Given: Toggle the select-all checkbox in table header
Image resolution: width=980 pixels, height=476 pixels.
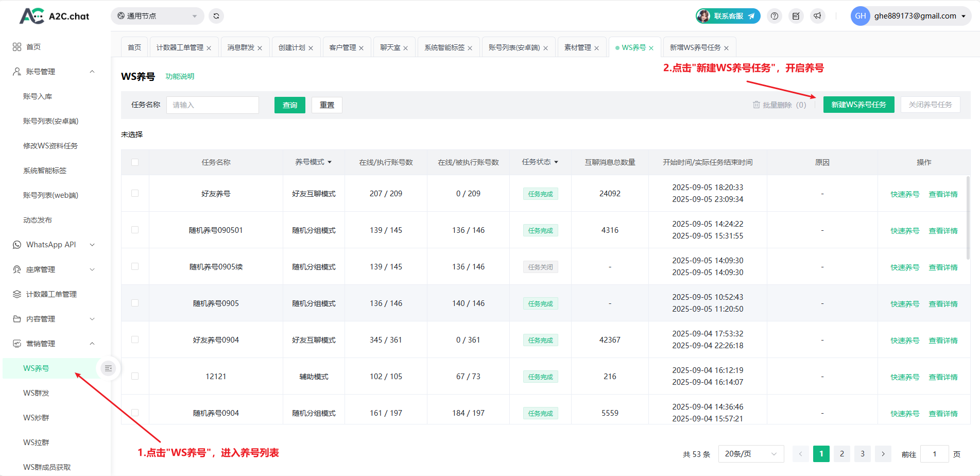Looking at the screenshot, I should click(x=135, y=162).
